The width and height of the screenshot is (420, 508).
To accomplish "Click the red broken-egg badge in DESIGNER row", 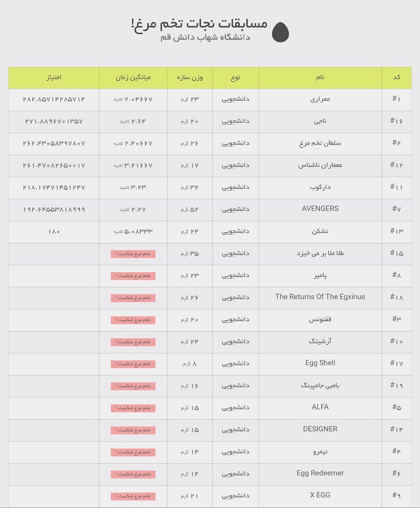I will tap(133, 430).
